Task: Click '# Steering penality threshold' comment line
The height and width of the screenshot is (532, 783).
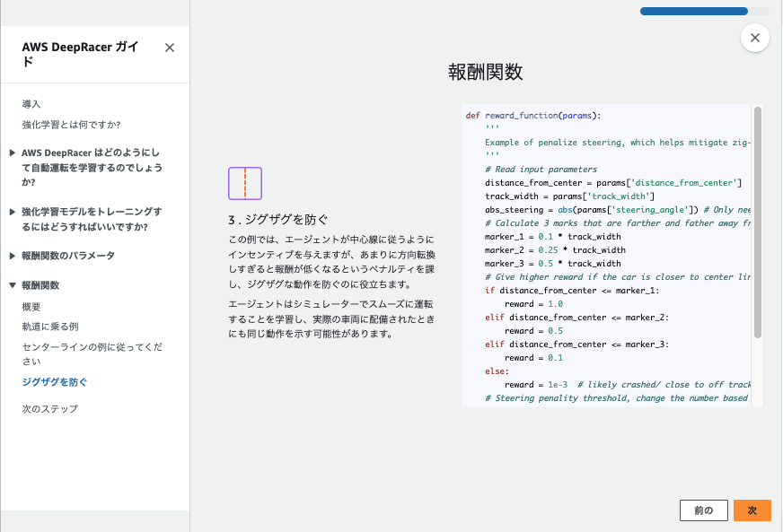Action: [x=617, y=398]
